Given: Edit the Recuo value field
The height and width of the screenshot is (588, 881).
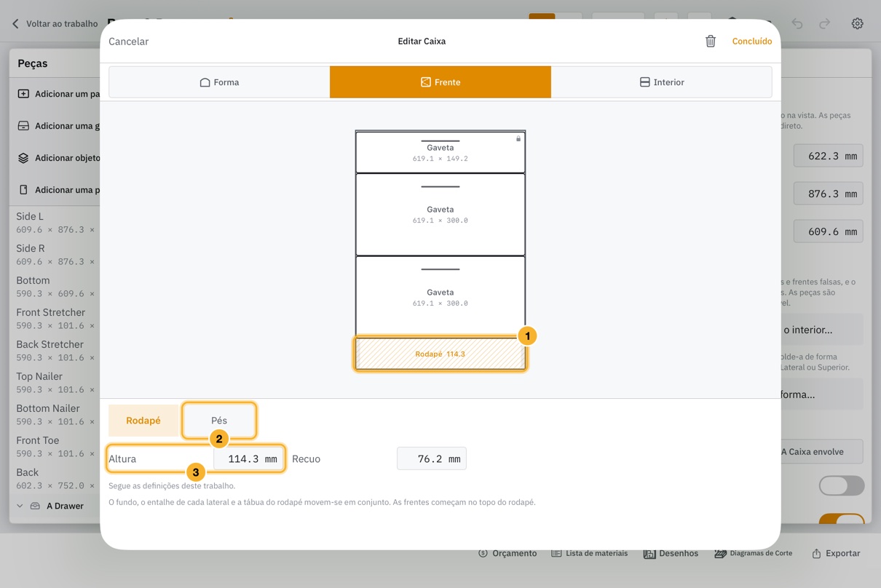Looking at the screenshot, I should pos(432,459).
